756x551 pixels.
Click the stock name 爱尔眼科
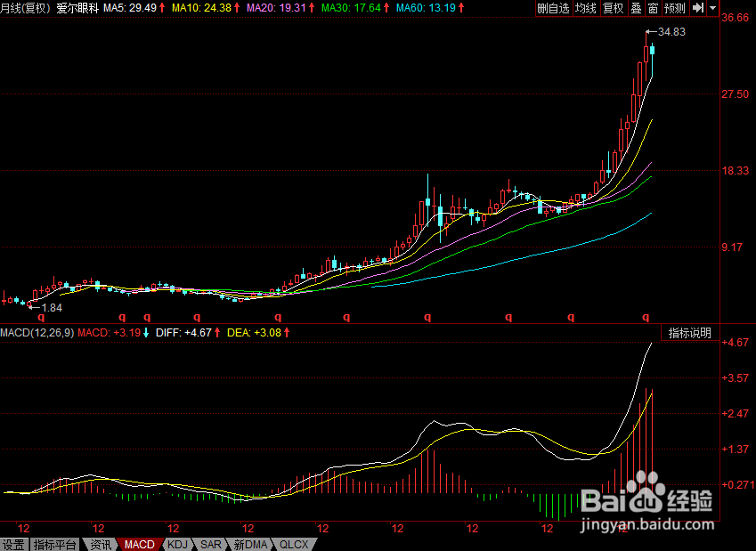pos(77,8)
